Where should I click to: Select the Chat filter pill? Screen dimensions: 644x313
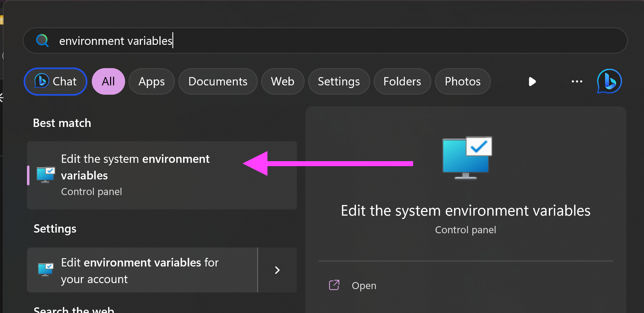55,81
